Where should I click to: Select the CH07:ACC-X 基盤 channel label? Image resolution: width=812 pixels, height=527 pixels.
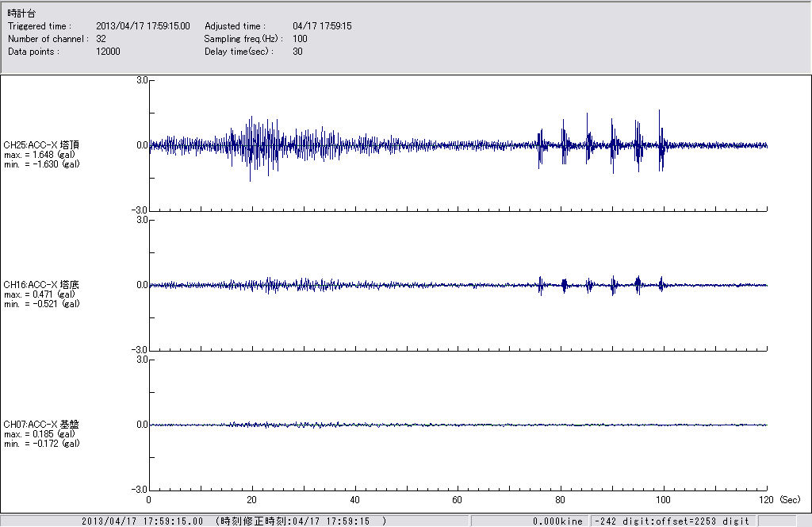click(41, 424)
